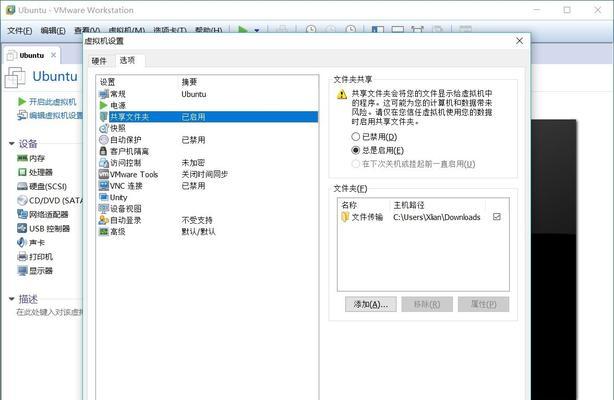Click the description field 在此处键入对该虚拟机
Viewport: 614px width, 400px height.
point(49,312)
